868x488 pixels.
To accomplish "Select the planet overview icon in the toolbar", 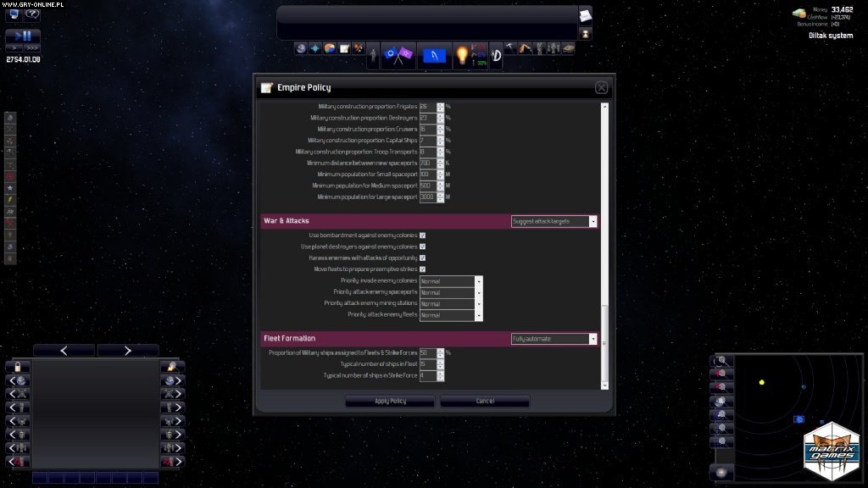I will pyautogui.click(x=328, y=48).
